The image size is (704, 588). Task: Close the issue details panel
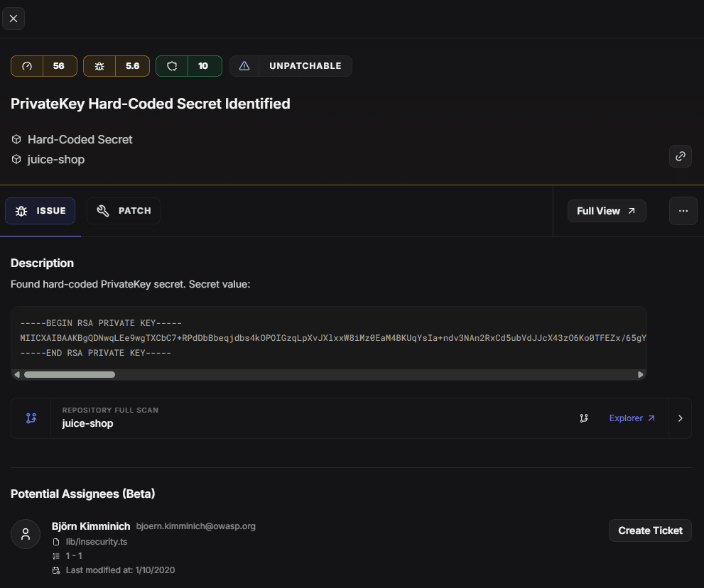click(x=13, y=18)
